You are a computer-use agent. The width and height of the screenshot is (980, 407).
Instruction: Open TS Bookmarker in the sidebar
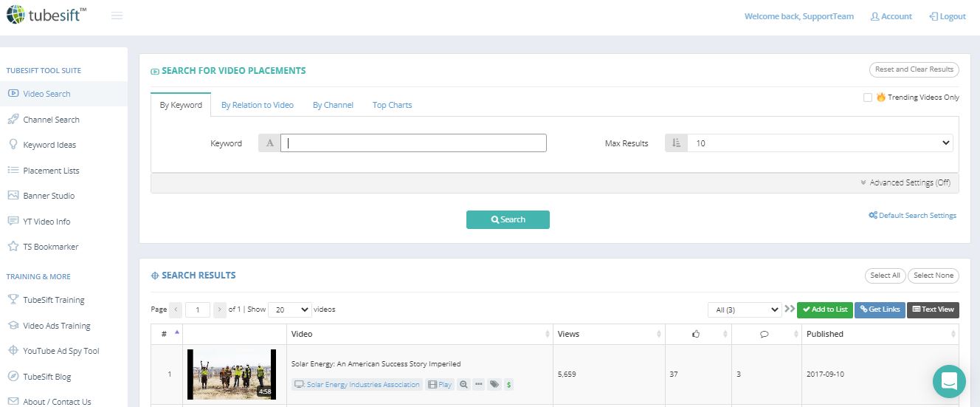[50, 247]
